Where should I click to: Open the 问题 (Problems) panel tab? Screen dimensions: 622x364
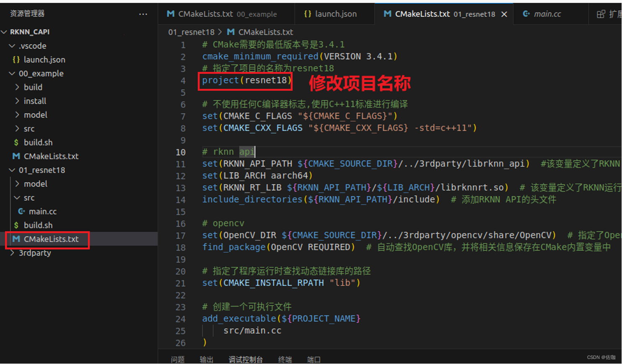(178, 359)
